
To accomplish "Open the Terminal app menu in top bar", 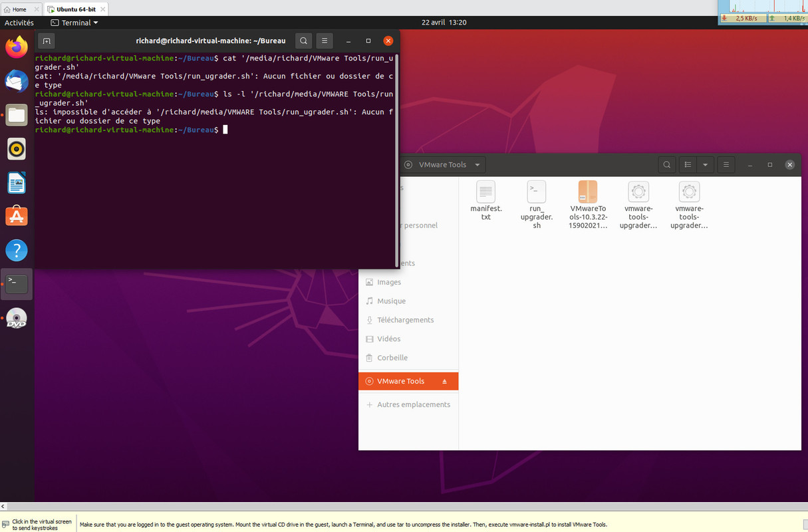I will (74, 23).
